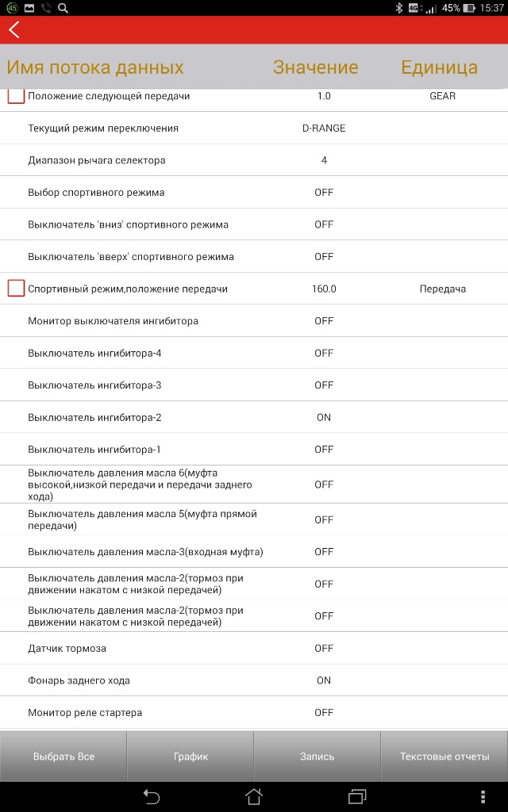Open the three-dot overflow menu icon
This screenshot has height=812, width=508.
(x=483, y=796)
